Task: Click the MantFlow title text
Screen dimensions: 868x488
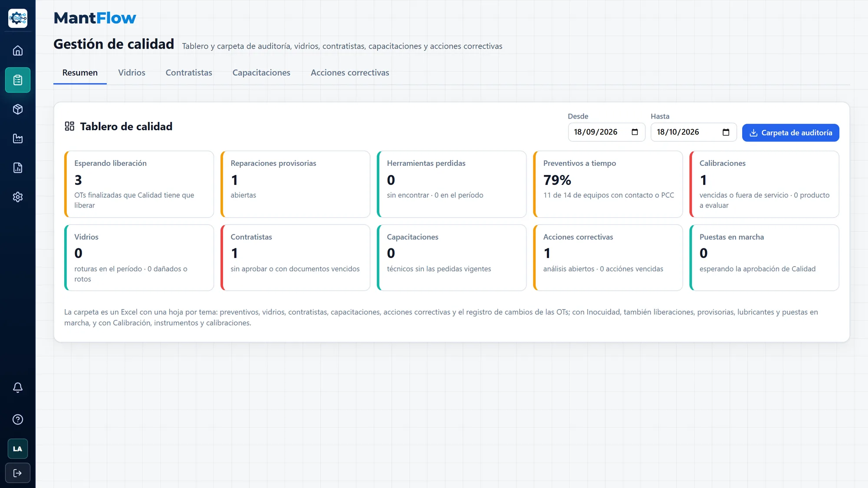Action: [95, 18]
